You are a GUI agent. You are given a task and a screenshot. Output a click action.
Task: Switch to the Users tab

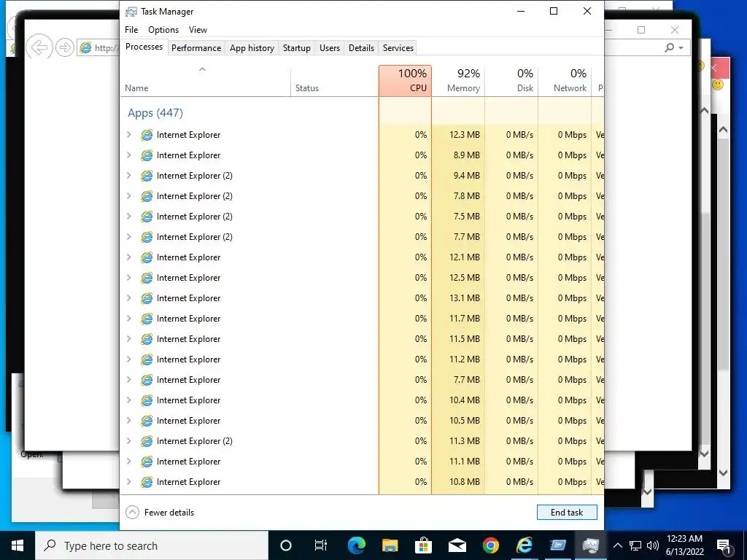[x=330, y=47]
